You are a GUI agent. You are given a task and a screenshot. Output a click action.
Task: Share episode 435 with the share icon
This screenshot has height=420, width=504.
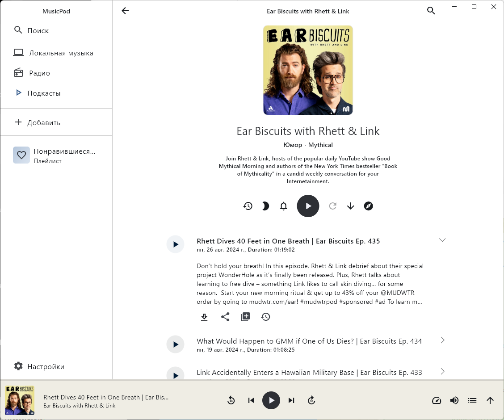pyautogui.click(x=225, y=317)
